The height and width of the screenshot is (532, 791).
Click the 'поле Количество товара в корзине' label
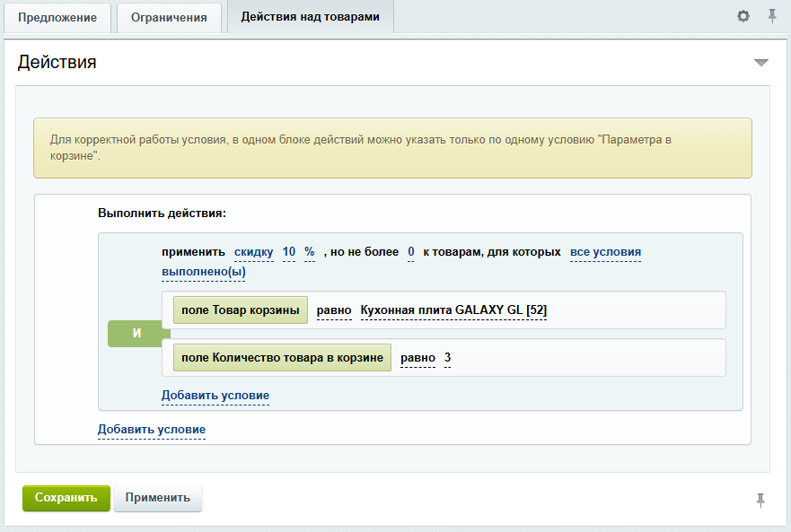coord(282,358)
